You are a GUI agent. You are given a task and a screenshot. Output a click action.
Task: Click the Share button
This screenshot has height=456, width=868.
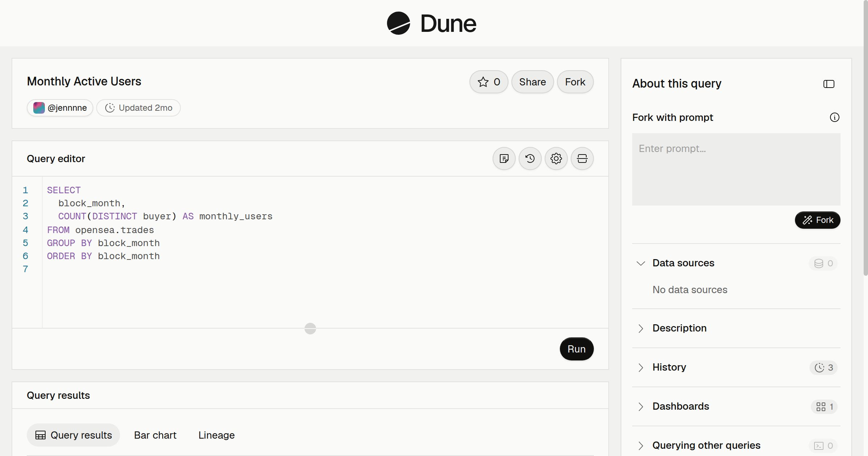(x=532, y=82)
